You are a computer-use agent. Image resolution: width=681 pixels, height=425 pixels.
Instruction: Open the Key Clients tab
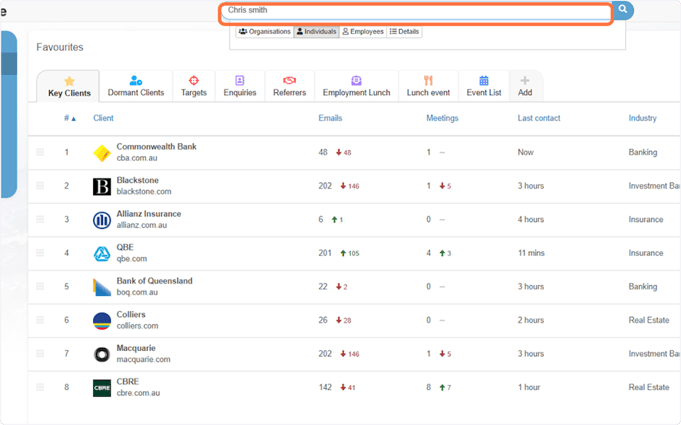click(69, 86)
